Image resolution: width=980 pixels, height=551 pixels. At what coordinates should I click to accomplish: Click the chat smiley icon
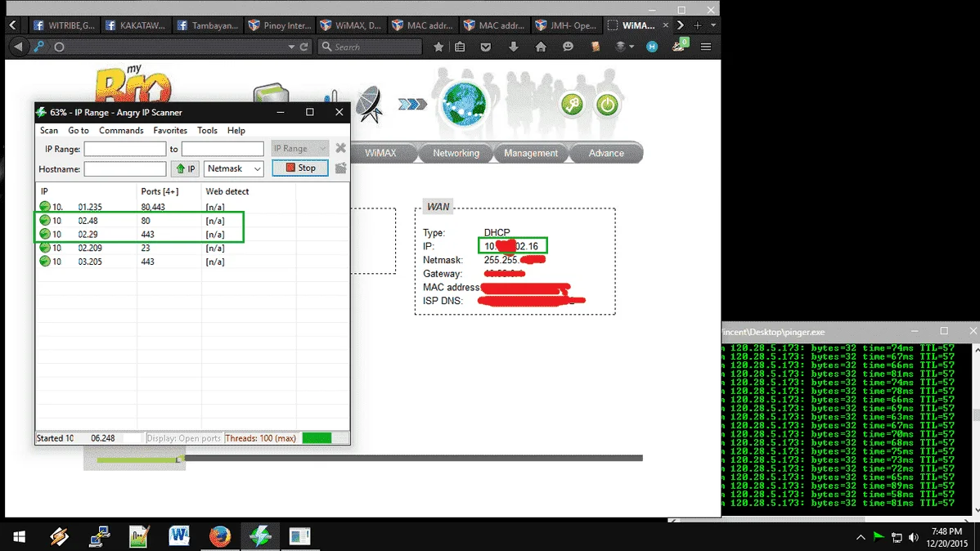point(568,47)
